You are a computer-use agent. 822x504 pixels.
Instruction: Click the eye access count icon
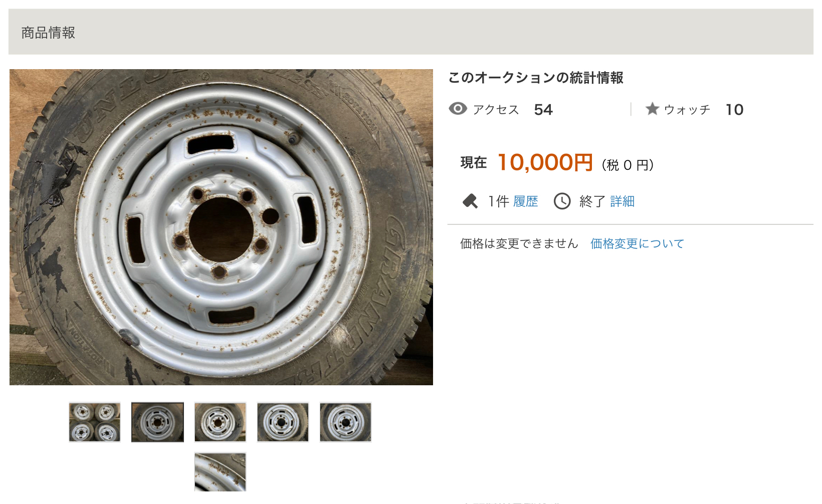pos(458,109)
